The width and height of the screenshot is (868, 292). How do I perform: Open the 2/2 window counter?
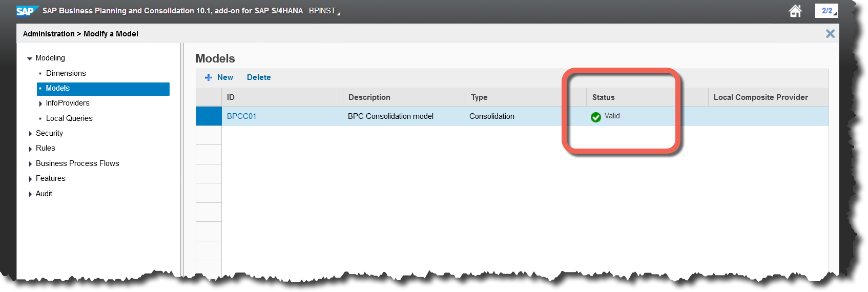pyautogui.click(x=826, y=11)
